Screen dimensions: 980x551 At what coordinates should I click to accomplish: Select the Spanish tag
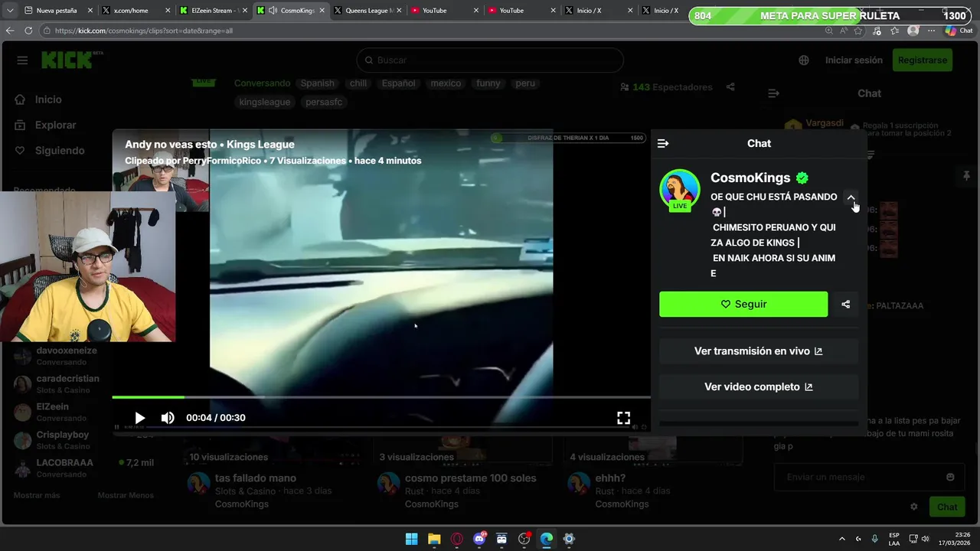click(x=317, y=83)
